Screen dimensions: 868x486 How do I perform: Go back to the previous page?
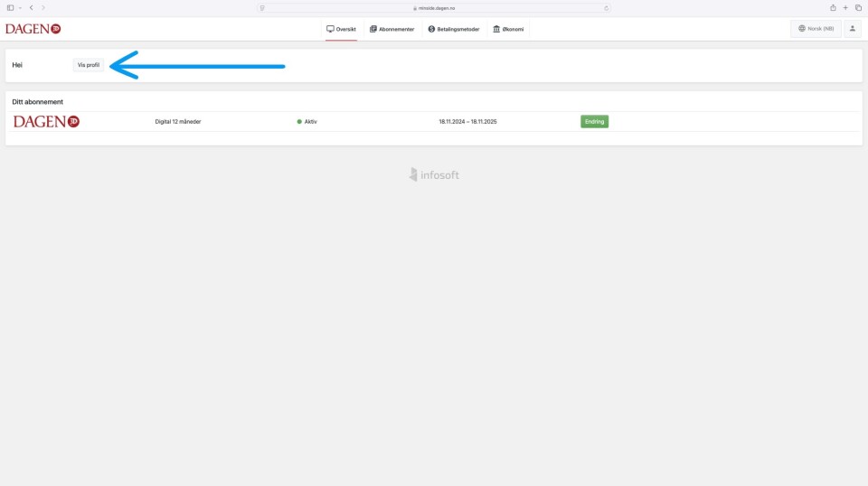(32, 7)
